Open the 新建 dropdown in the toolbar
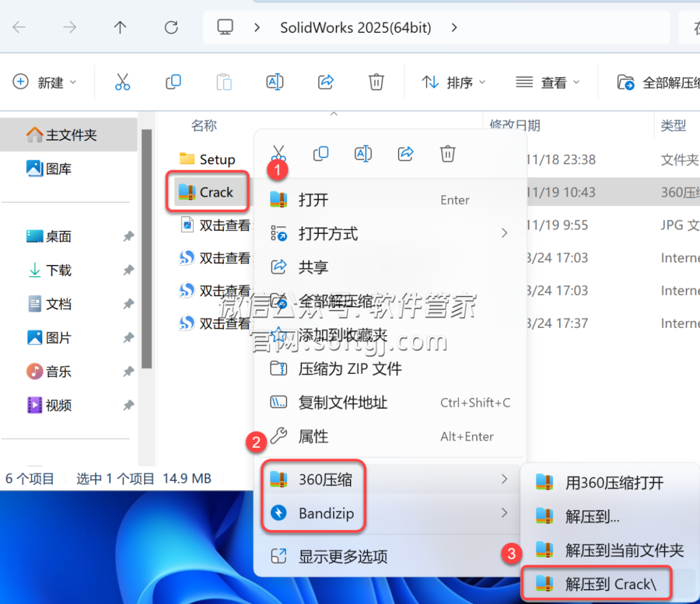Viewport: 700px width, 604px height. tap(45, 82)
